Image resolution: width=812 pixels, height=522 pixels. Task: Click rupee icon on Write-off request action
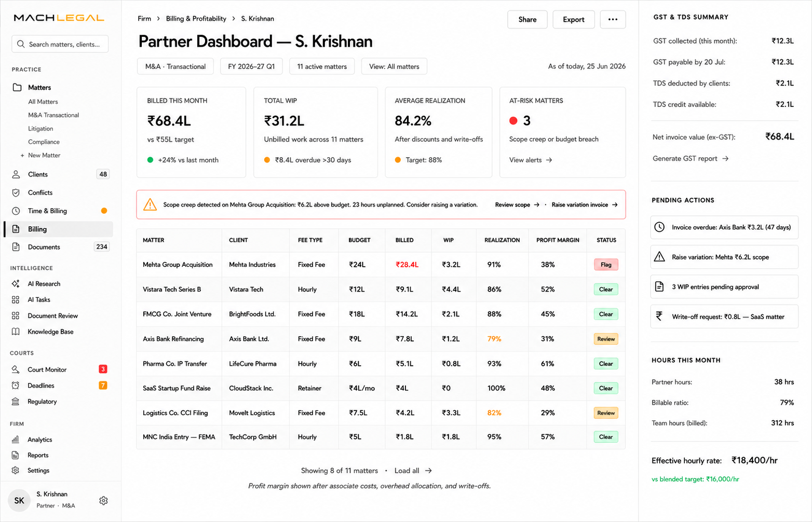pyautogui.click(x=659, y=316)
